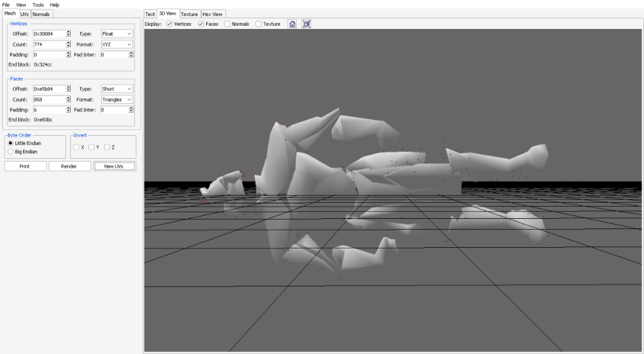The height and width of the screenshot is (354, 644).
Task: Enable the Texture display checkbox
Action: click(x=259, y=24)
